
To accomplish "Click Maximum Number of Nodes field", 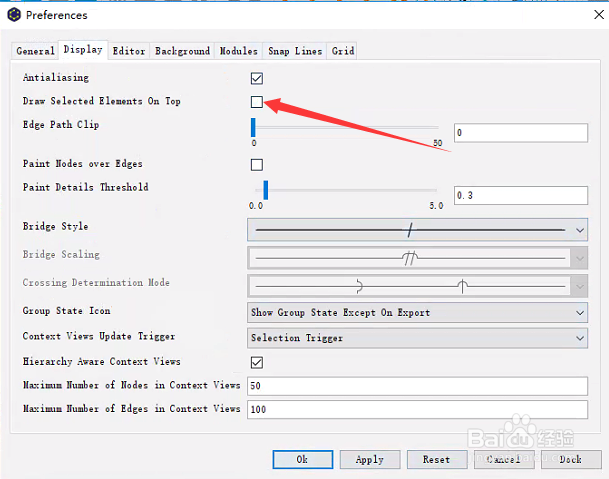I will pyautogui.click(x=418, y=386).
